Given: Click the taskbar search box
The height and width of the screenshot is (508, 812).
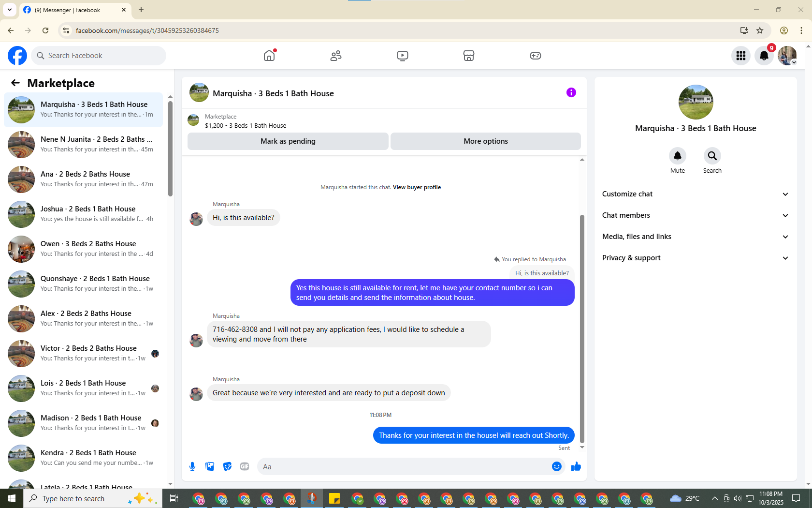Looking at the screenshot, I should point(93,498).
